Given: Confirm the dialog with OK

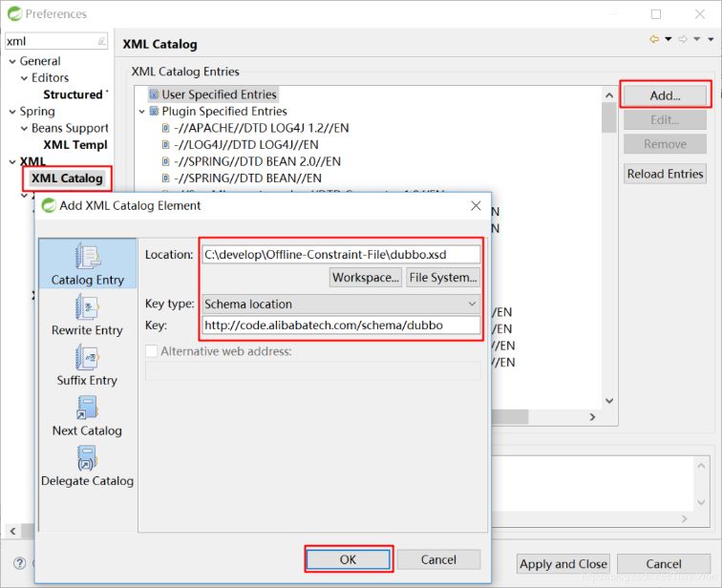Looking at the screenshot, I should point(348,559).
